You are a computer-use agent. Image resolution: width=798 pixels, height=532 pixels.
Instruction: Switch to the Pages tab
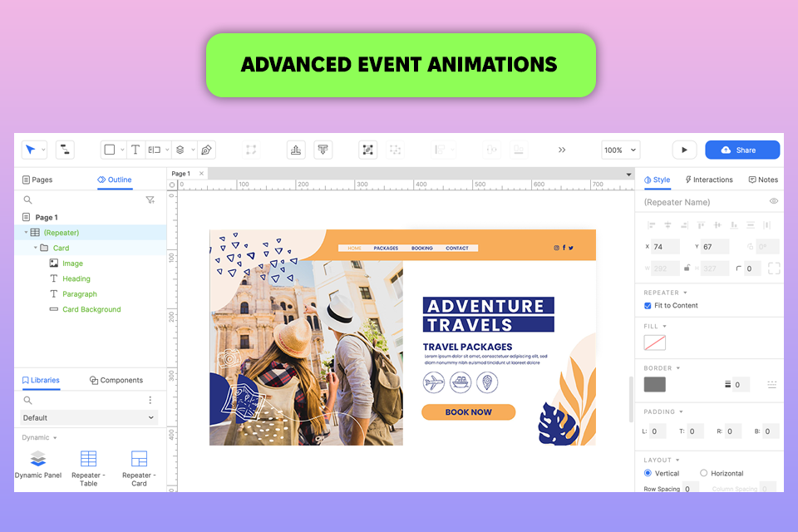coord(37,180)
